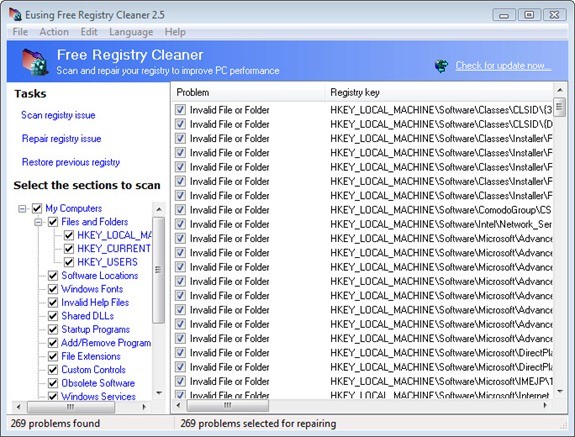Click Repair registry issue

61,139
